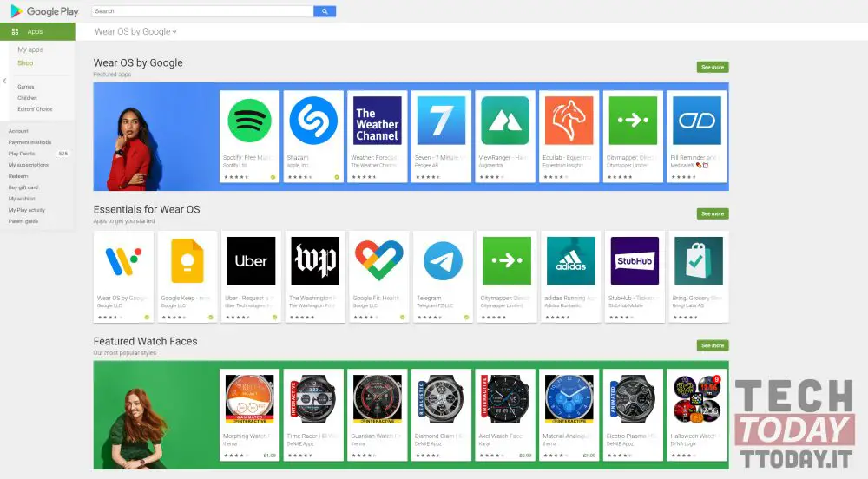
Task: Open Games category in sidebar
Action: click(x=25, y=87)
